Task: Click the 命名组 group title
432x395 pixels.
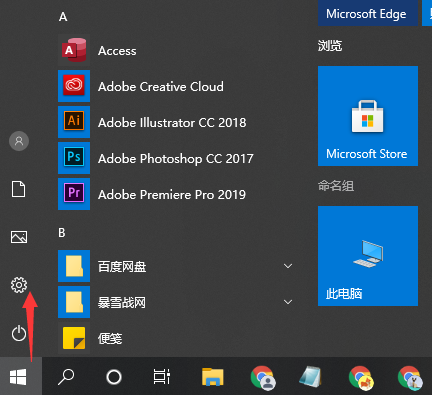Action: click(336, 186)
